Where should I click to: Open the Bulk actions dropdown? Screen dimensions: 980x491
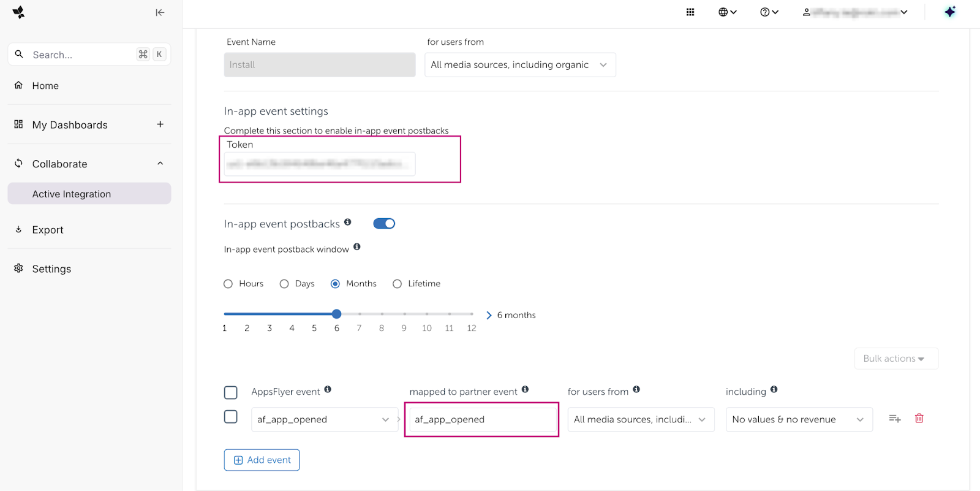[895, 359]
